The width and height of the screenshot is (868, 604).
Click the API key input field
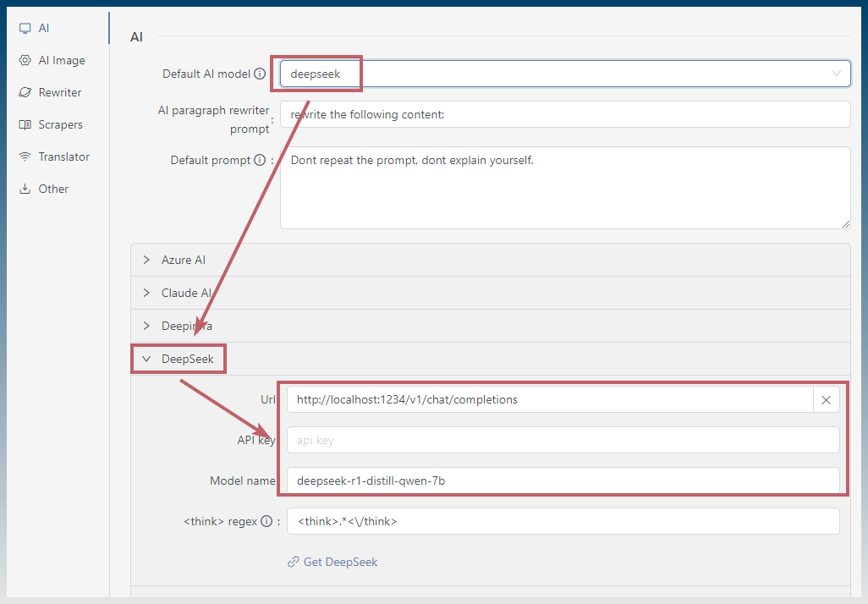pos(563,440)
